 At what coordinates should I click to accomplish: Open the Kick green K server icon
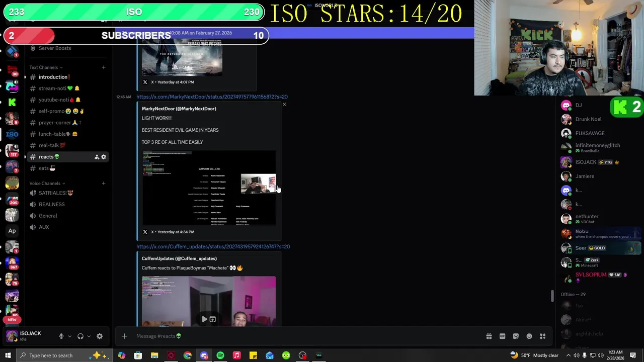[12, 102]
